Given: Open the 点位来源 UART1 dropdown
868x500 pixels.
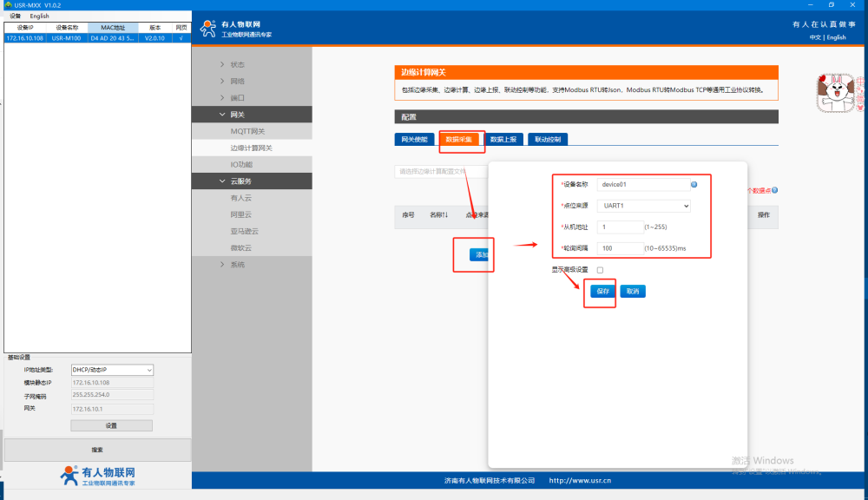Looking at the screenshot, I should click(x=645, y=206).
